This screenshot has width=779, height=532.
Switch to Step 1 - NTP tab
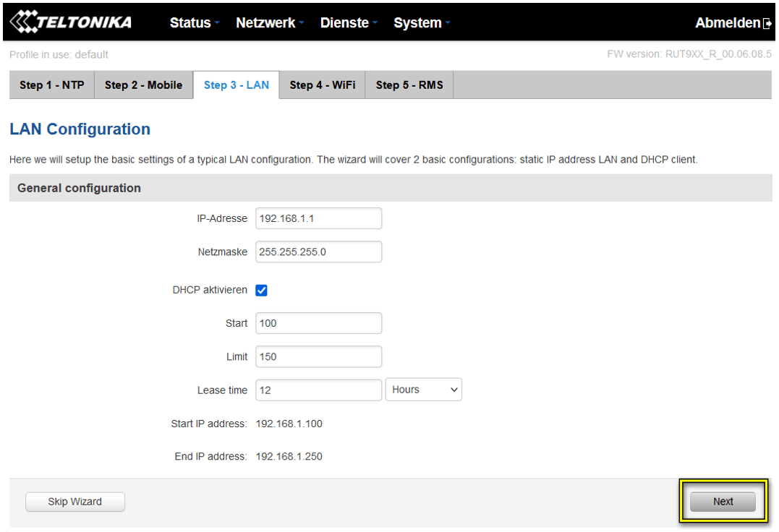[x=52, y=85]
